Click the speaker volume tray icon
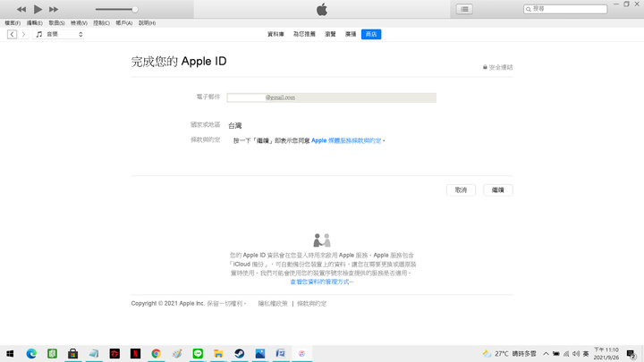 pos(576,353)
